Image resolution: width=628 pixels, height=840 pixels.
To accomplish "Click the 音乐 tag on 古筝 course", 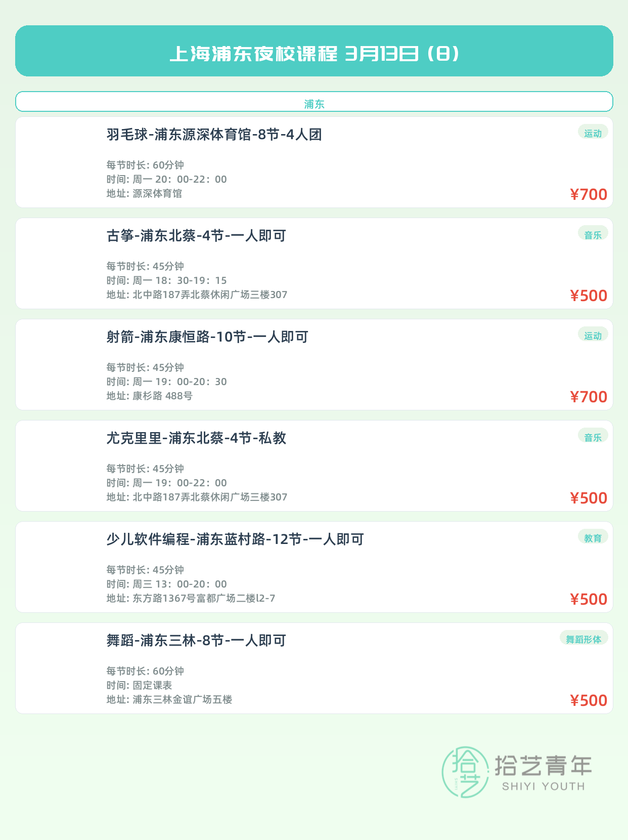I will (x=593, y=235).
